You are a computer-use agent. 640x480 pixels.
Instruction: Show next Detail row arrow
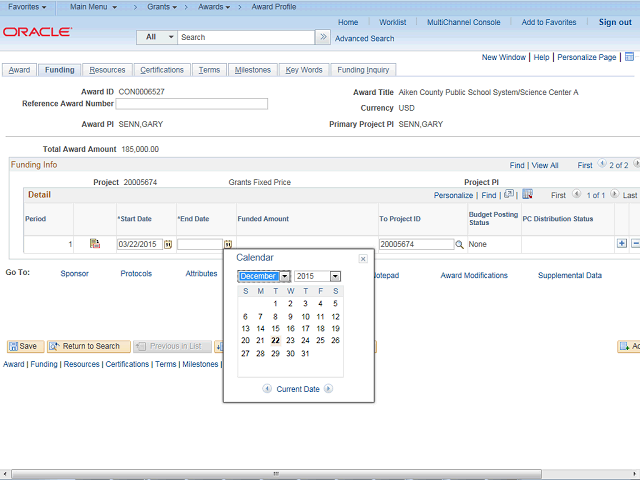pyautogui.click(x=614, y=194)
